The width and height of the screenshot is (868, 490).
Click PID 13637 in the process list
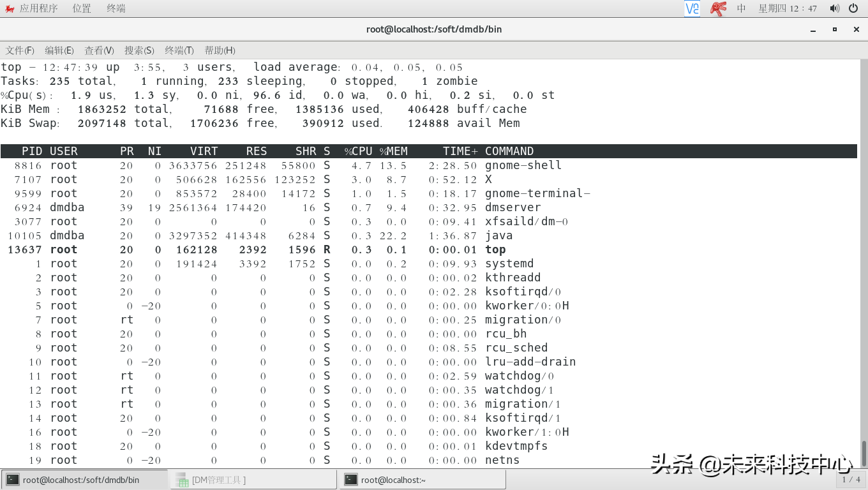tap(24, 249)
